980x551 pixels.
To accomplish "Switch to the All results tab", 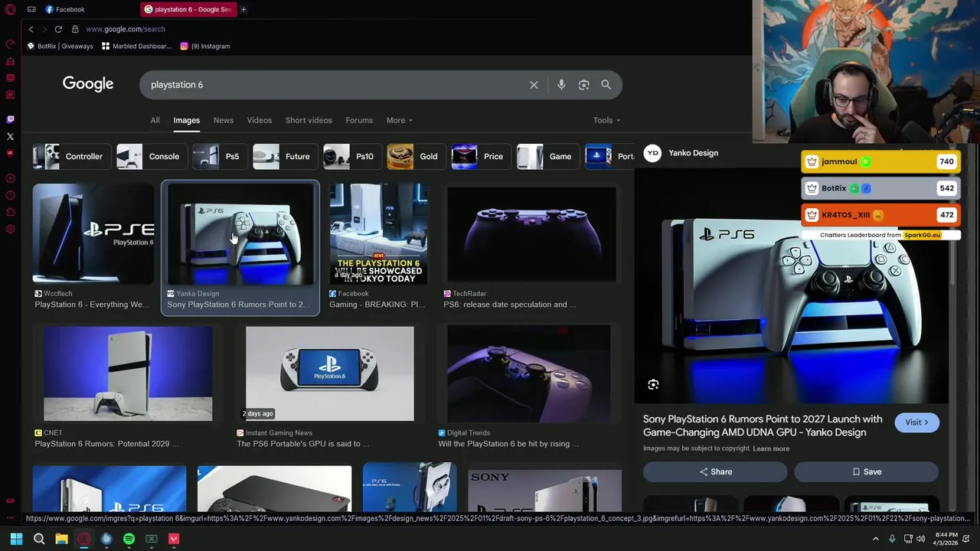I will point(155,120).
